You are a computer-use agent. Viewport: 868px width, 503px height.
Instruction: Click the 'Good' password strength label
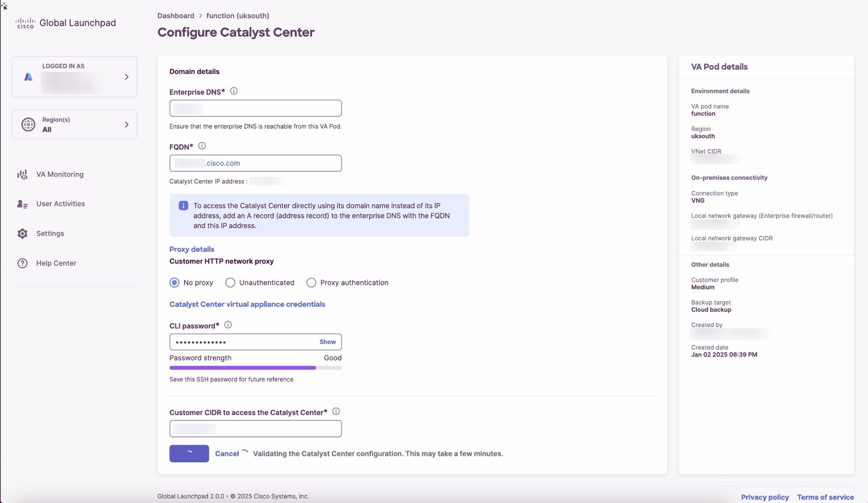pyautogui.click(x=332, y=358)
